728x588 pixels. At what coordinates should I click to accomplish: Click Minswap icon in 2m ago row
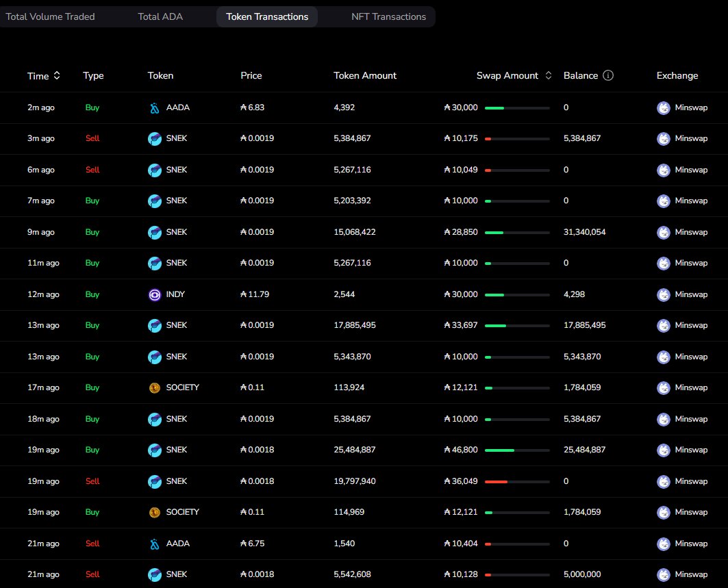(664, 107)
